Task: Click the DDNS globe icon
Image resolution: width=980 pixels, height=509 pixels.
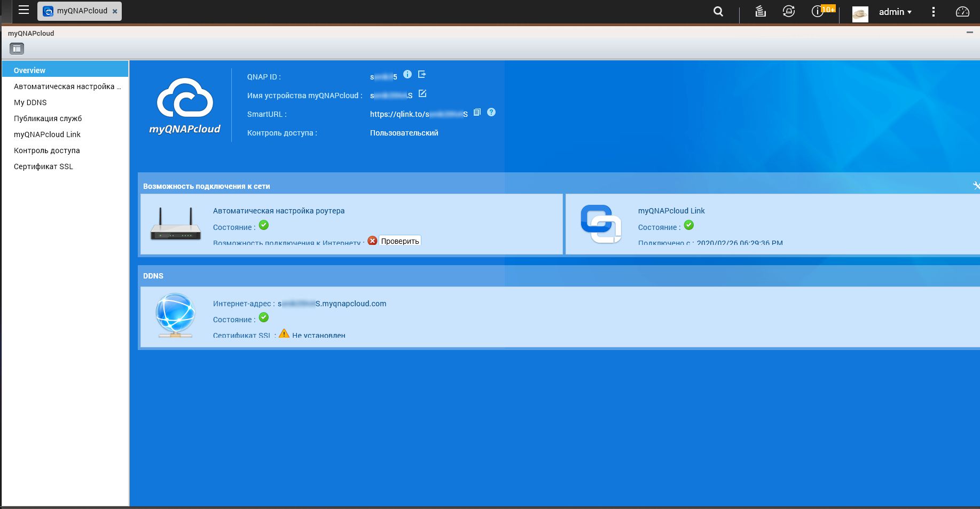Action: pos(175,315)
